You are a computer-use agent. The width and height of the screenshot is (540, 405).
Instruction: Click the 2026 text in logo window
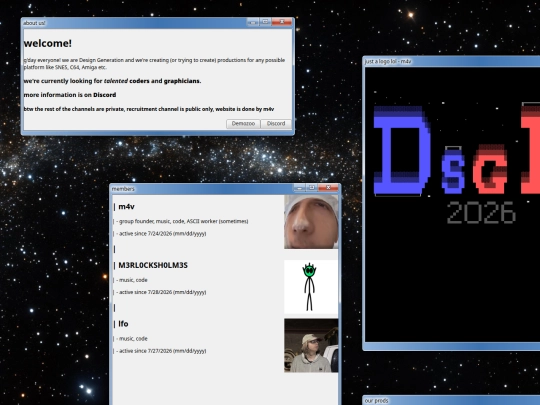click(x=481, y=213)
